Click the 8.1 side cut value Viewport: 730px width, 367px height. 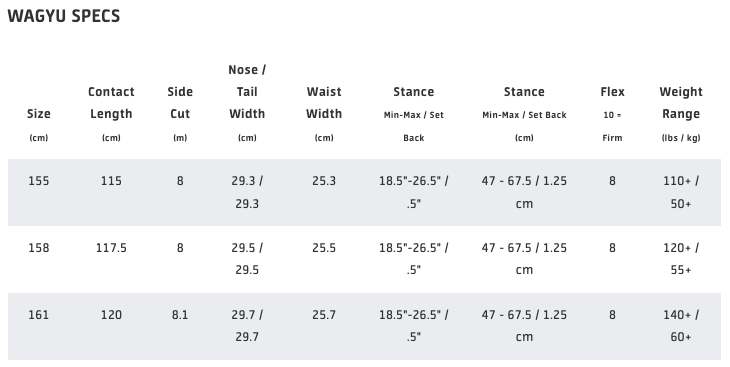180,315
